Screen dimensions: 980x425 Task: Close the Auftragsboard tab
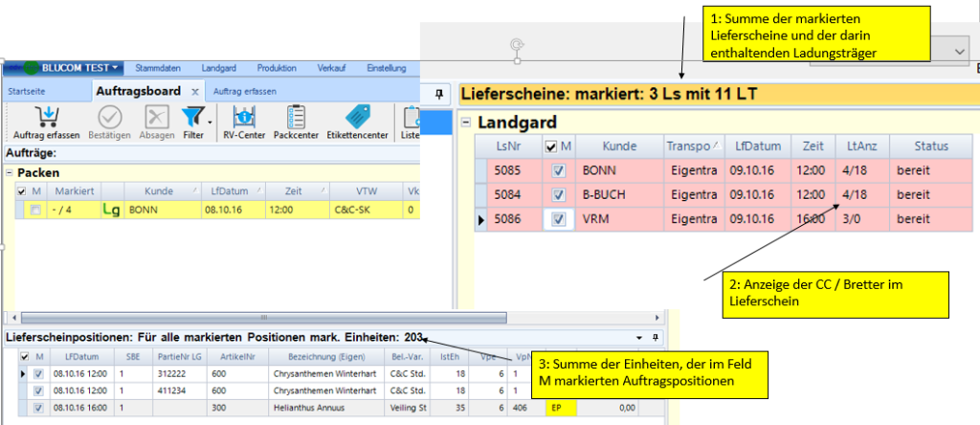click(x=194, y=91)
